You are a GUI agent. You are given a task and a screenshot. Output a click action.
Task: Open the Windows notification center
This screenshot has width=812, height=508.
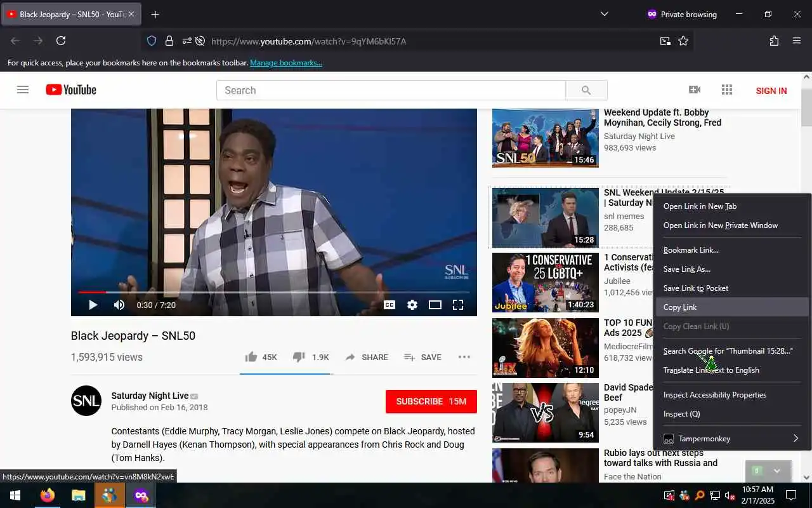coord(791,495)
